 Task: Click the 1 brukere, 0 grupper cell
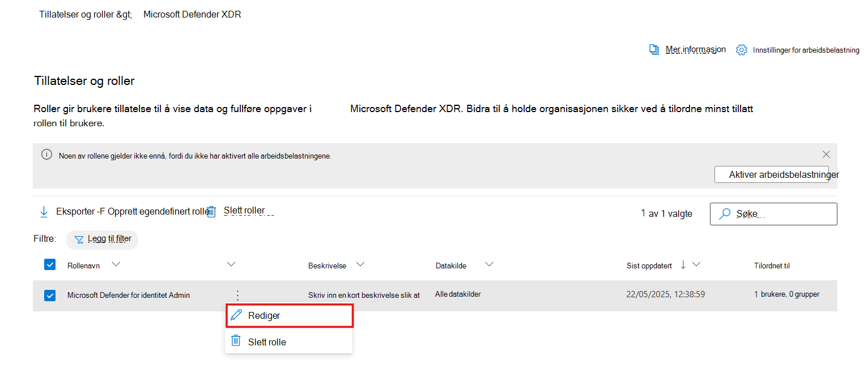pyautogui.click(x=787, y=294)
